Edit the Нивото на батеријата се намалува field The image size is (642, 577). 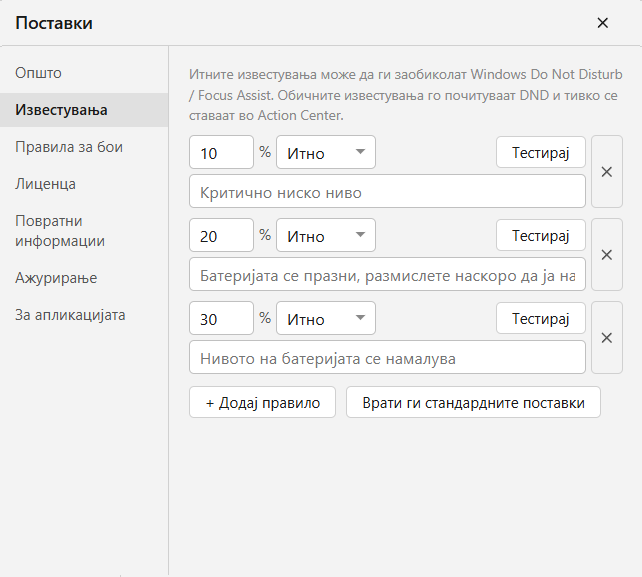click(x=387, y=357)
